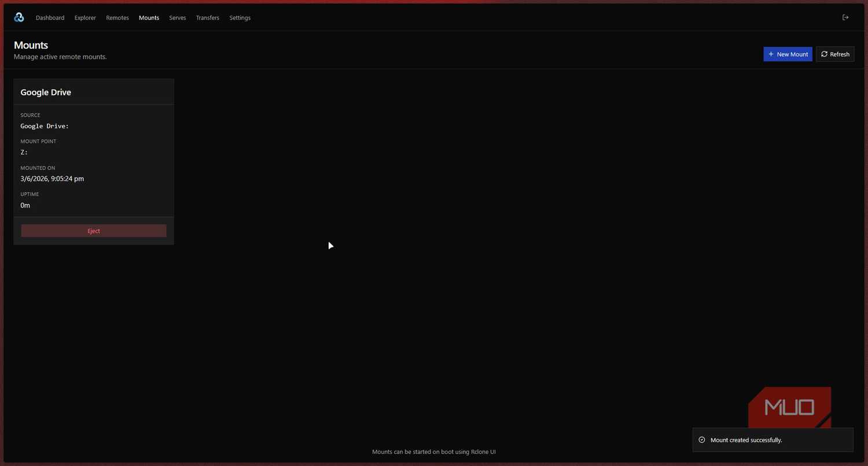Select the source value "Google Drive:"

pyautogui.click(x=45, y=126)
